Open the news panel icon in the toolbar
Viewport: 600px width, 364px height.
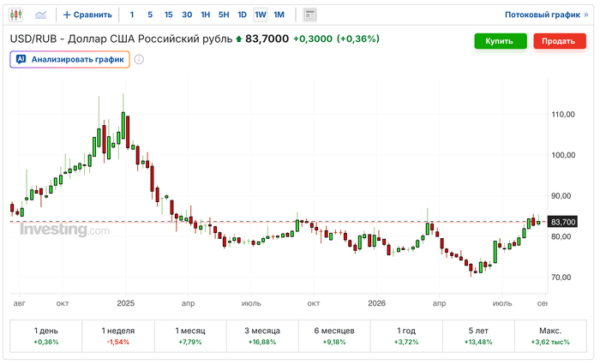309,15
